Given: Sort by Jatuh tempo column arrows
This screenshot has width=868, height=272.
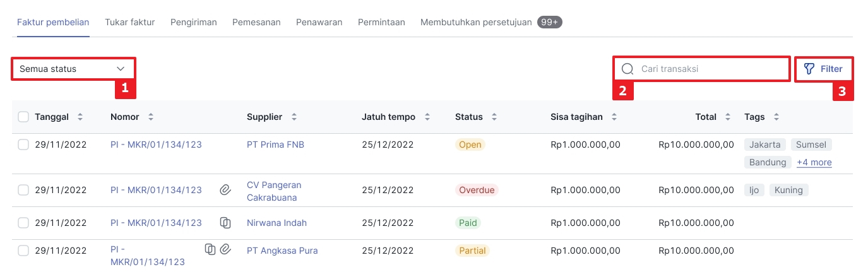Looking at the screenshot, I should point(427,117).
